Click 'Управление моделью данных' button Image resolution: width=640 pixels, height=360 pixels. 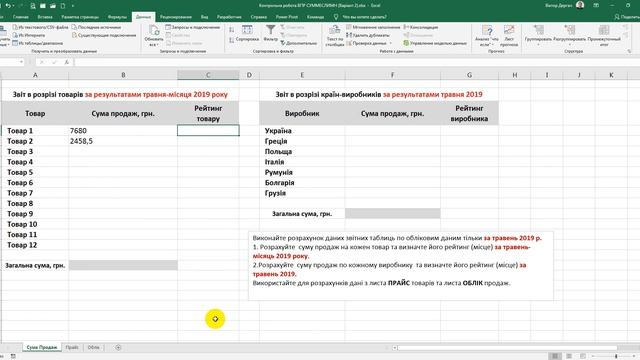tap(435, 43)
